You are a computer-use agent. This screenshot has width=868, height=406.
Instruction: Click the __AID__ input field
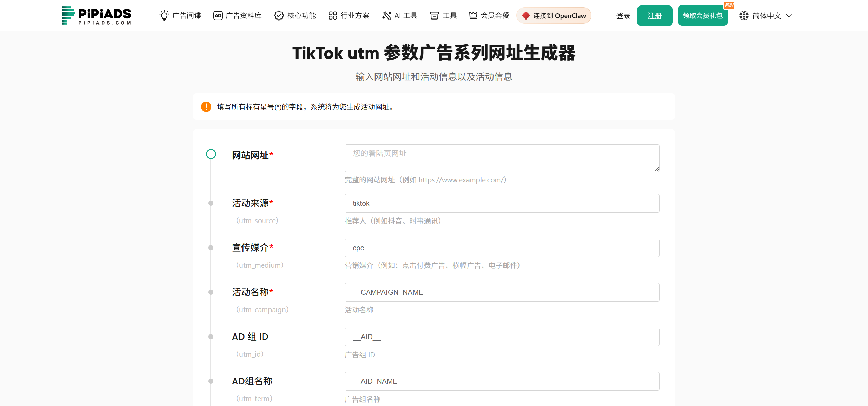(502, 337)
